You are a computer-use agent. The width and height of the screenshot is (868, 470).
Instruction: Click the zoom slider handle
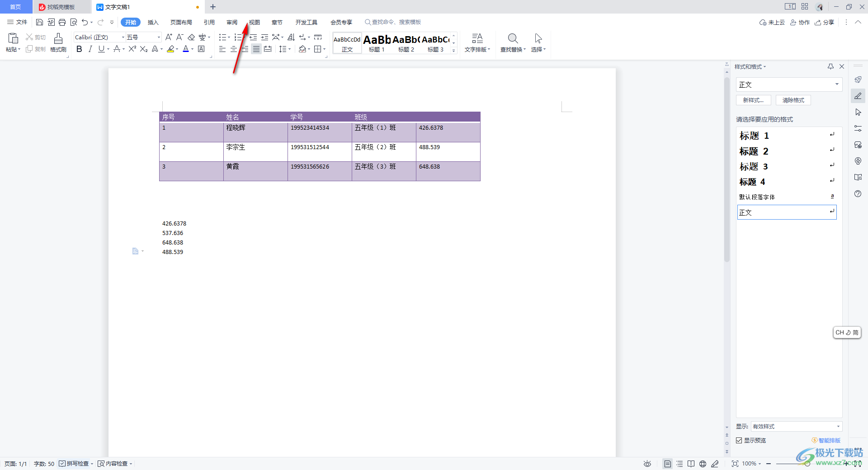point(807,464)
